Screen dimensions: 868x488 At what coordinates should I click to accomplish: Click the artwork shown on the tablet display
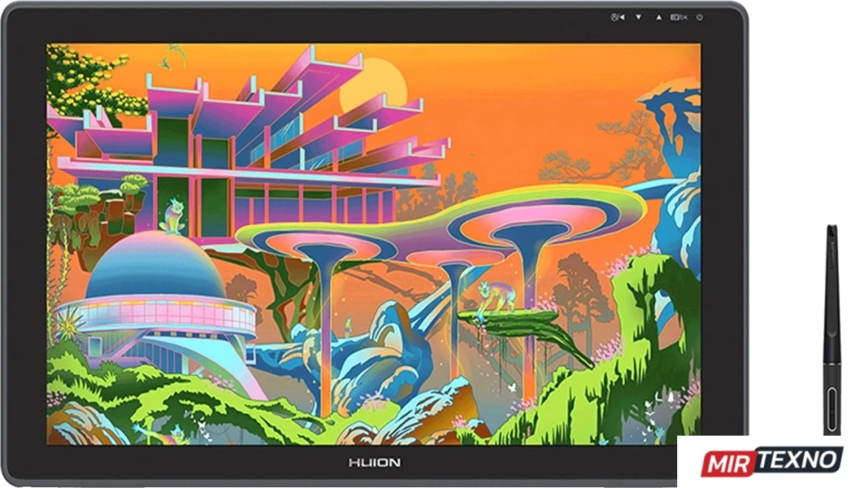(374, 244)
